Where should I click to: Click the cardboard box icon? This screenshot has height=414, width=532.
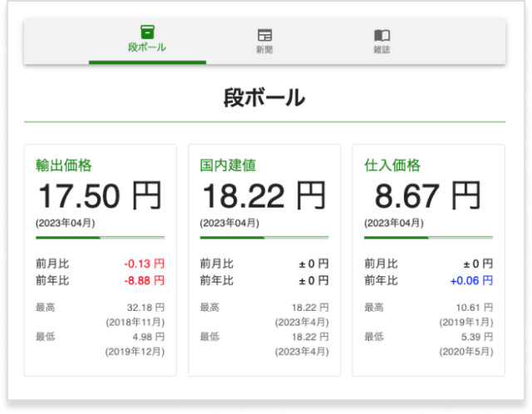[147, 32]
